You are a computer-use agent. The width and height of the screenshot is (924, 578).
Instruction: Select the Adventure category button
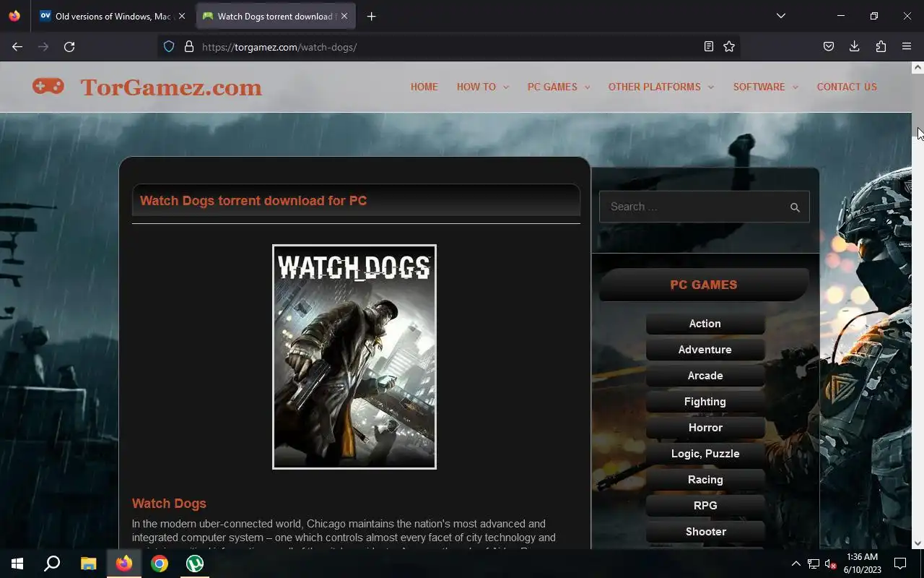[705, 350]
